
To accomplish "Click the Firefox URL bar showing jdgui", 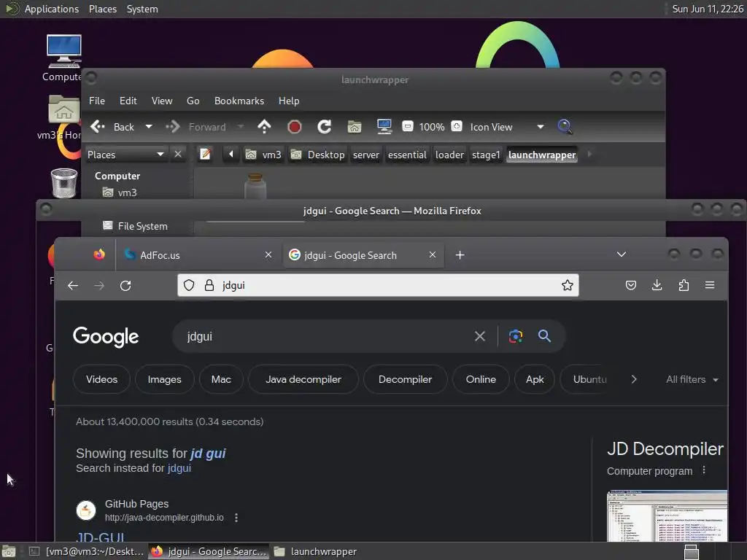I will point(379,285).
